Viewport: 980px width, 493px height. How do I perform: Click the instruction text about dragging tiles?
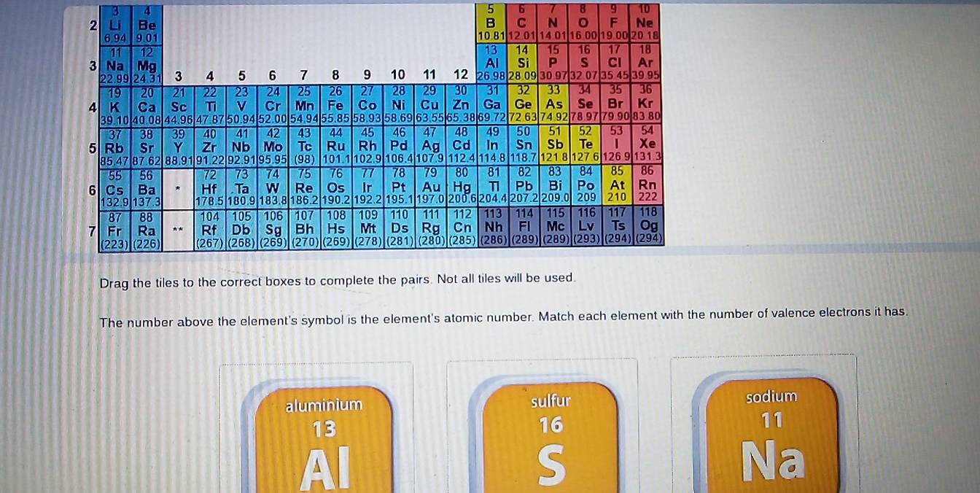pos(335,280)
